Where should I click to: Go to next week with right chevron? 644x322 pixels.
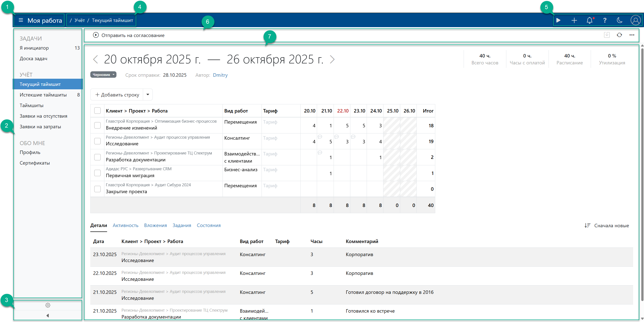tap(332, 59)
